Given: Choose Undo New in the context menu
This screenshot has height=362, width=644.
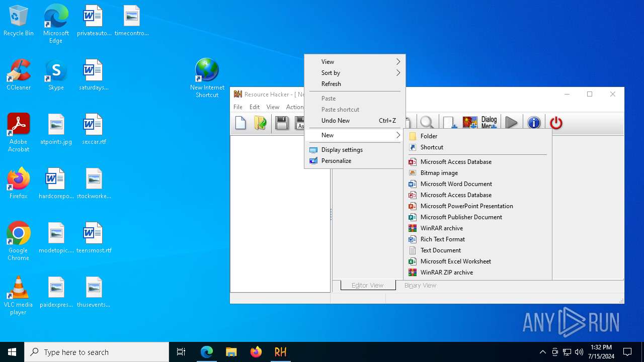Looking at the screenshot, I should (355, 121).
